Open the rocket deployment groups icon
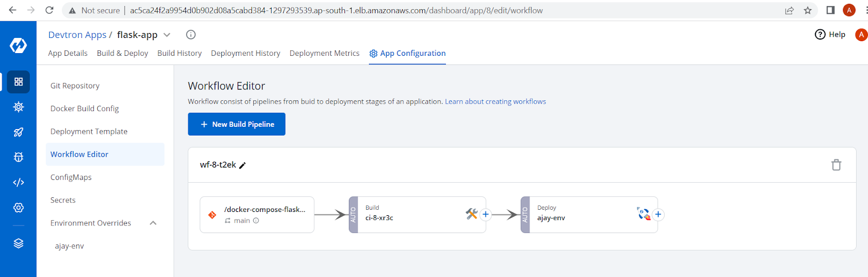The height and width of the screenshot is (277, 868). point(18,132)
